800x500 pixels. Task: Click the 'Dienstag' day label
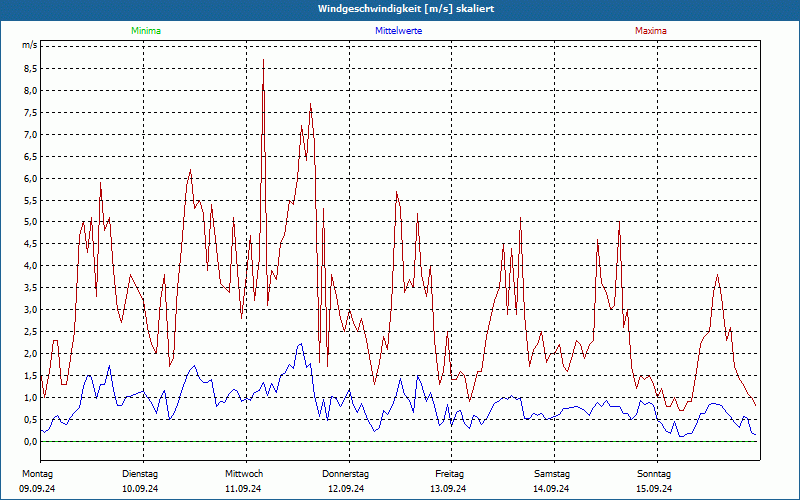[140, 474]
